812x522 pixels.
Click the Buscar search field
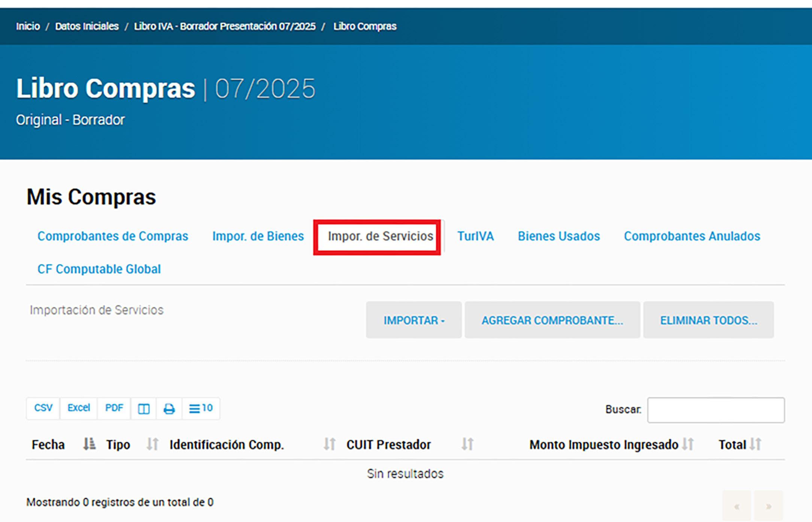pyautogui.click(x=715, y=410)
